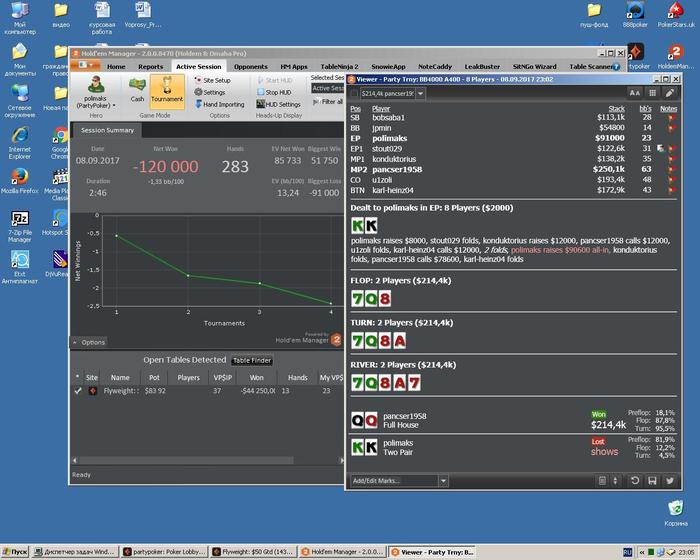
Task: Open Site Setup in the Options group
Action: 212,80
